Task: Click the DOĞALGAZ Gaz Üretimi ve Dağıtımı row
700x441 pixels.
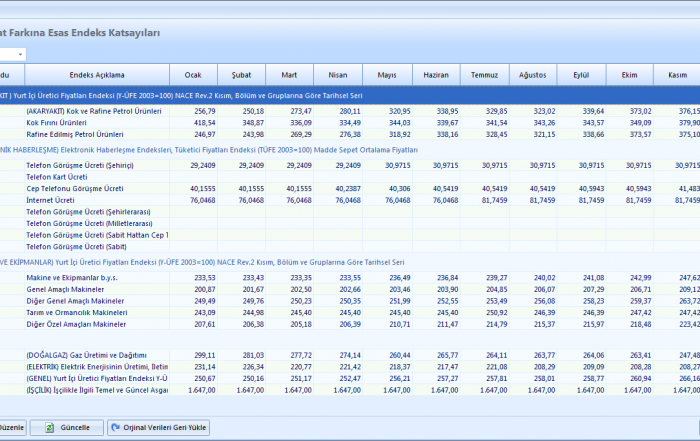Action: click(x=85, y=355)
